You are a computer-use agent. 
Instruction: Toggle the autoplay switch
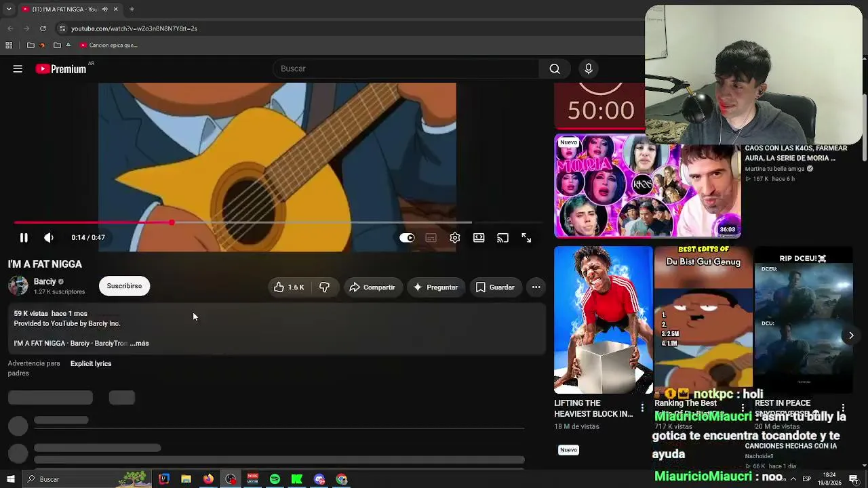(x=407, y=238)
